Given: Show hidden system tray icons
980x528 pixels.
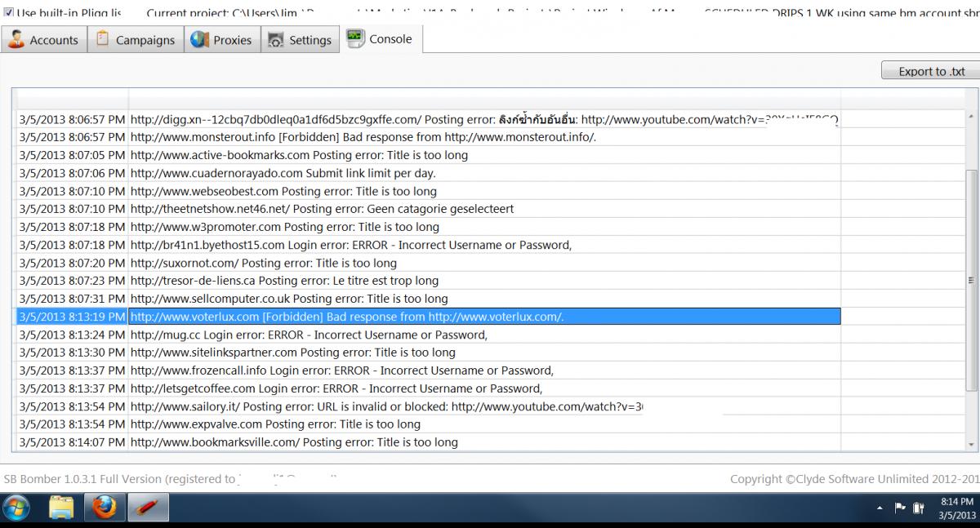Looking at the screenshot, I should (880, 508).
